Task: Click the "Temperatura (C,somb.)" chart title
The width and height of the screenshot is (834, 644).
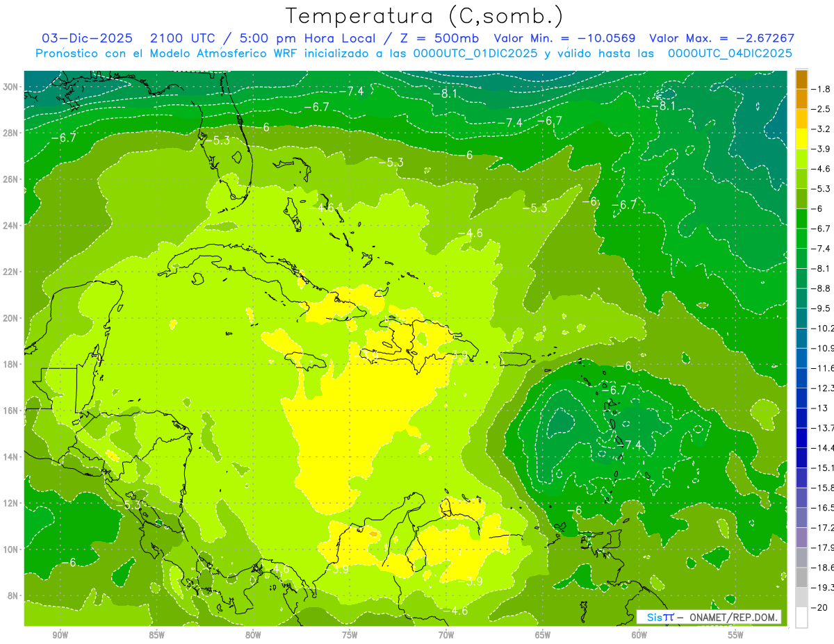Action: click(425, 16)
